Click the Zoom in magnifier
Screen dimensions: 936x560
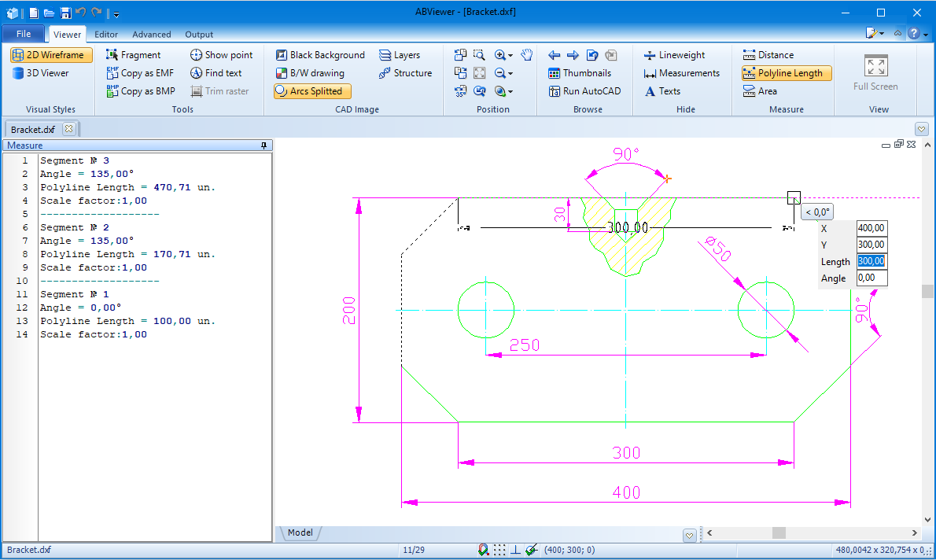499,55
